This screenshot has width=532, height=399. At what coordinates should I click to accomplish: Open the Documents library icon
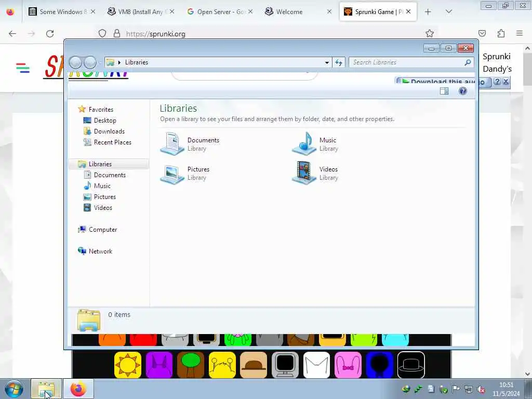[x=172, y=143]
